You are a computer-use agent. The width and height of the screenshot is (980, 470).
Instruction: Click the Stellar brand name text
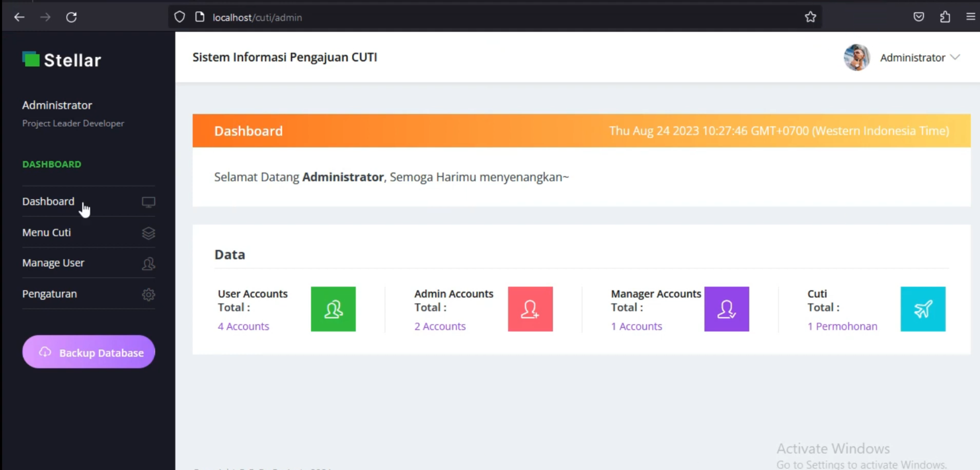[x=72, y=60]
